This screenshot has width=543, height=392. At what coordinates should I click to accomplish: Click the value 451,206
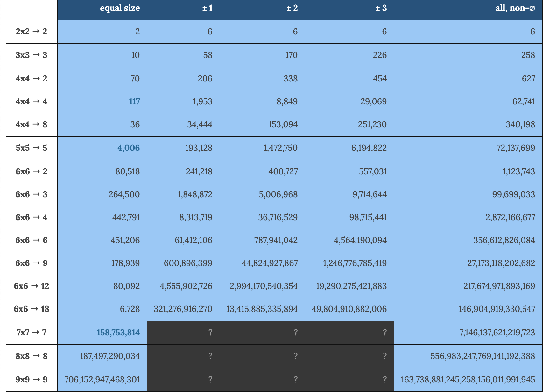[x=125, y=240]
